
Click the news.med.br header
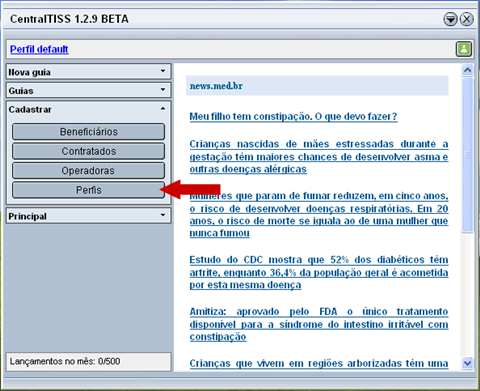point(317,86)
